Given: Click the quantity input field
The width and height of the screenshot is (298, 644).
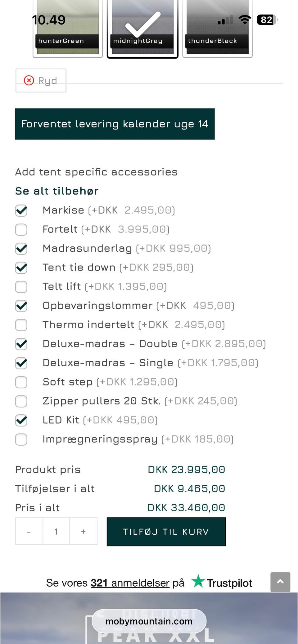Looking at the screenshot, I should click(56, 532).
